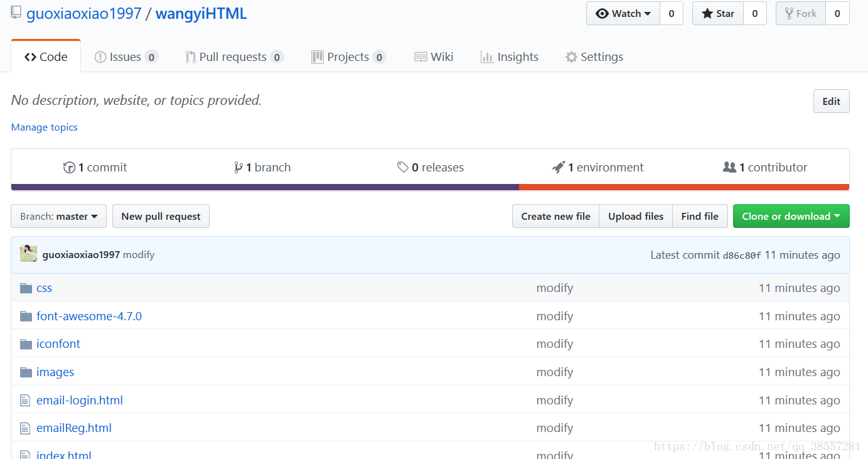Open the Watch dropdown button
This screenshot has height=459, width=868.
coord(623,13)
